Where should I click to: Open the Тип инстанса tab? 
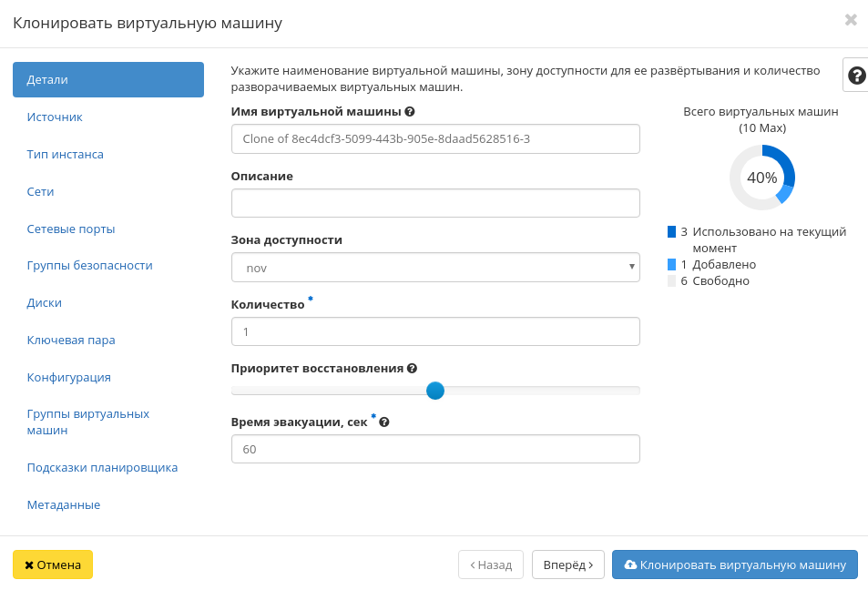pos(66,155)
